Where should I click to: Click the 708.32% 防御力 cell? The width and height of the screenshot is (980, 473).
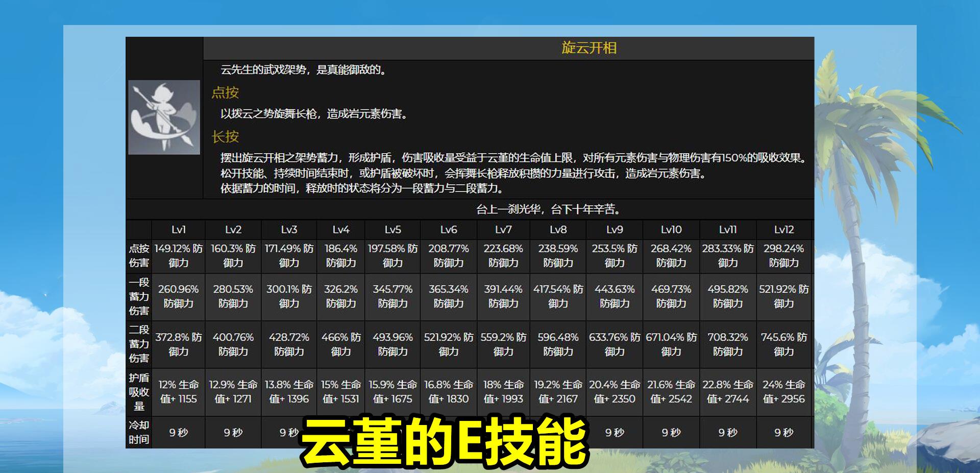point(728,344)
